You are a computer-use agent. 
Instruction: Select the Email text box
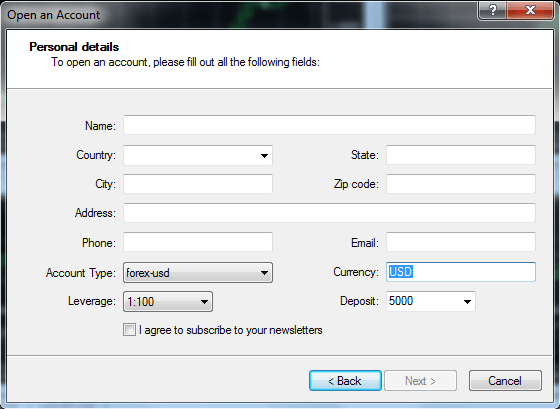461,242
